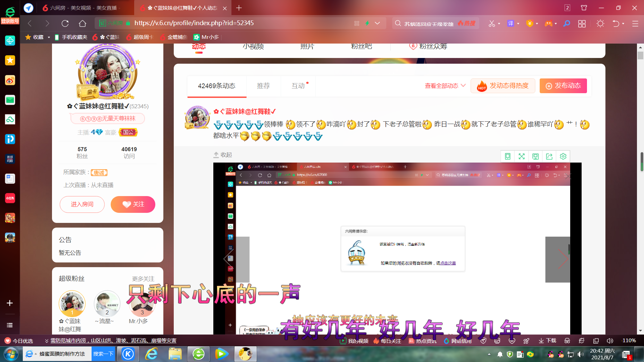This screenshot has height=362, width=644.
Task: Open Internet Explorer in taskbar
Action: pos(152,354)
